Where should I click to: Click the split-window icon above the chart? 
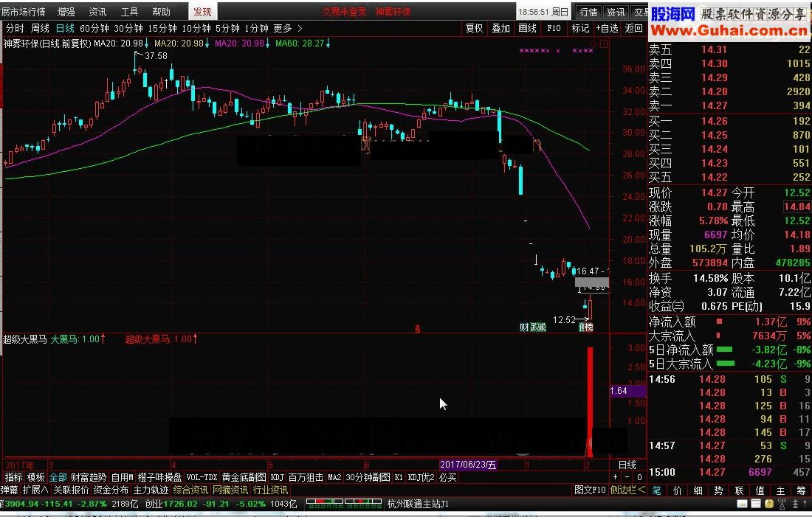[603, 44]
